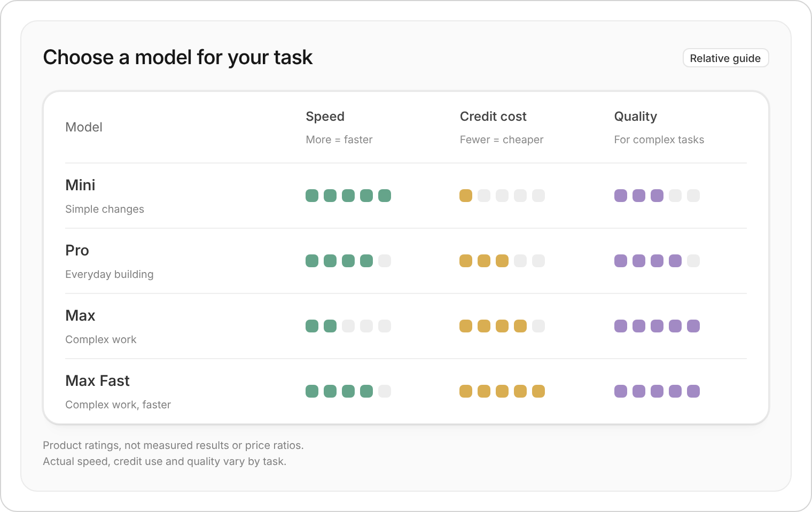Click the 'Fewer = cheaper' subtitle
This screenshot has width=812, height=512.
point(501,139)
